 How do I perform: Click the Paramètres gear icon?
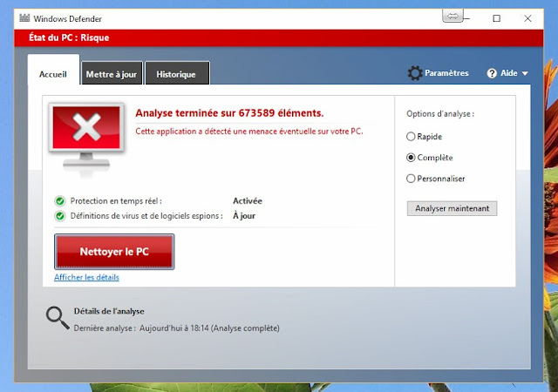point(415,73)
